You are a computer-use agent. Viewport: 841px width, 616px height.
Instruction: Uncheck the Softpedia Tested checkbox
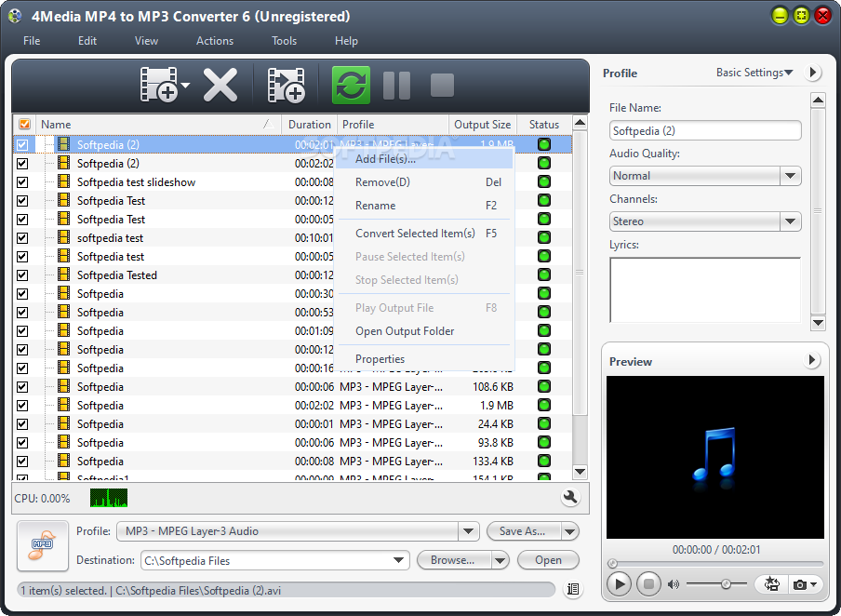click(22, 275)
